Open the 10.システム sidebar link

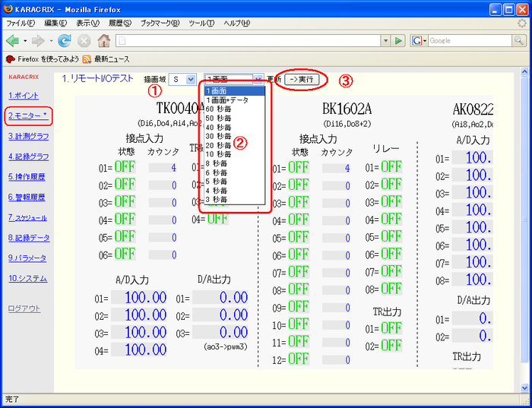28,279
